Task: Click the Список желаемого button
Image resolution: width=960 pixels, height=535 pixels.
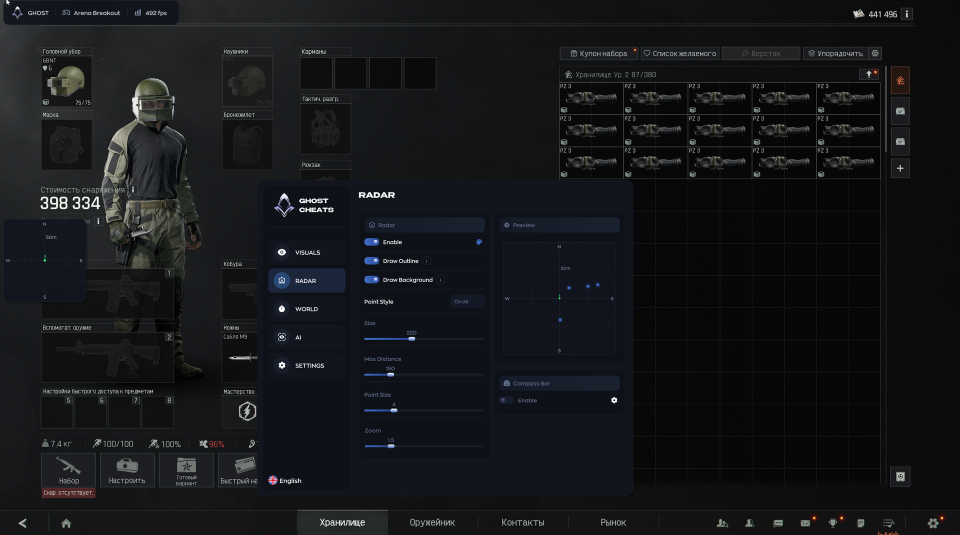Action: [x=680, y=53]
